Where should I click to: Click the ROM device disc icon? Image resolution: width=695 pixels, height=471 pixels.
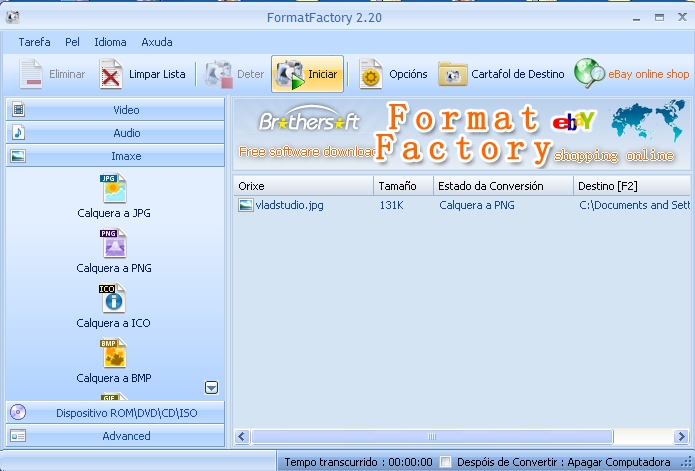pos(18,412)
